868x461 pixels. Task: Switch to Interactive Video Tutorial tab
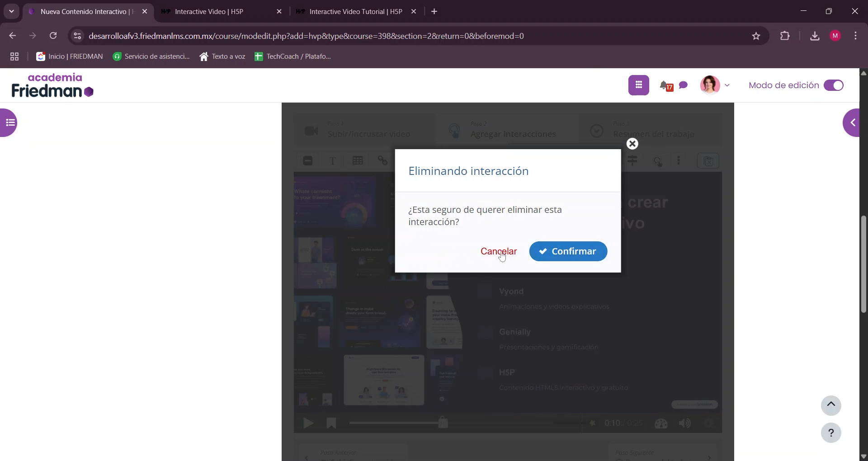355,12
